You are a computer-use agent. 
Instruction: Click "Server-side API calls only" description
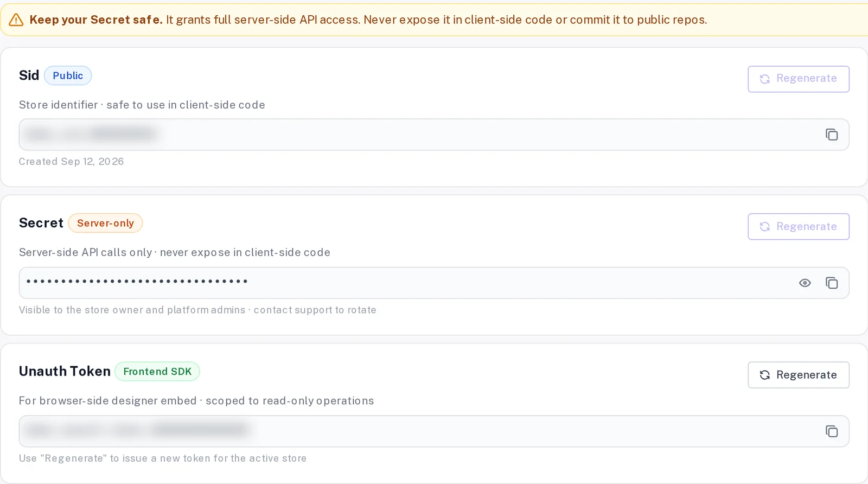pyautogui.click(x=175, y=252)
